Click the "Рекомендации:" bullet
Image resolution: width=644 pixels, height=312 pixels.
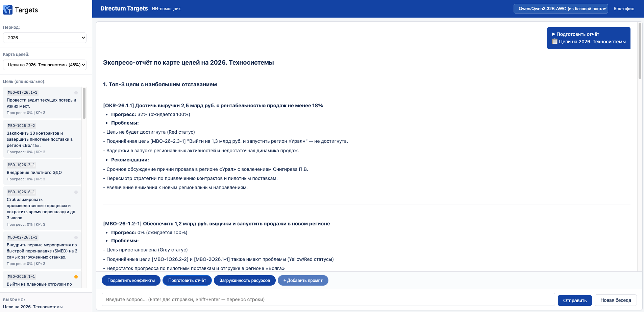(130, 160)
